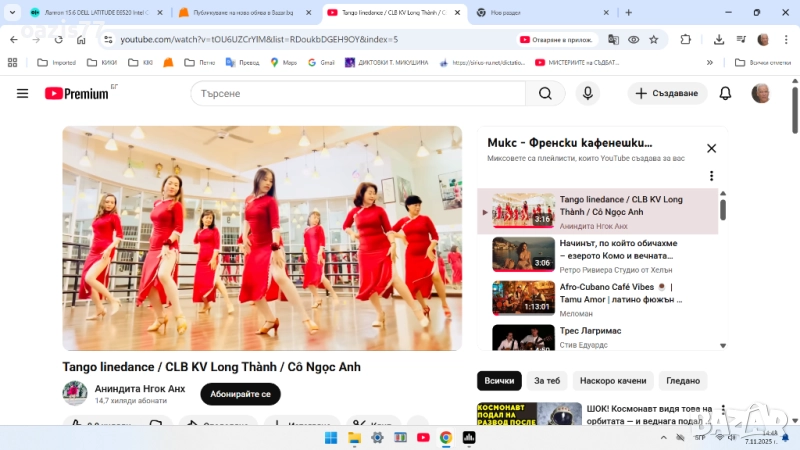Open the YouTube notifications bell

pyautogui.click(x=726, y=93)
